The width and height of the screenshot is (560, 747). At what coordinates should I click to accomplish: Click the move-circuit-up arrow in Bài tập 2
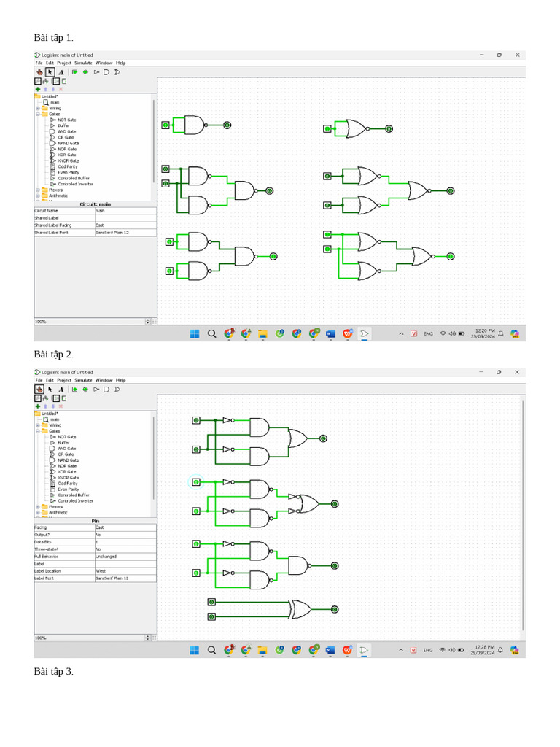click(x=46, y=406)
